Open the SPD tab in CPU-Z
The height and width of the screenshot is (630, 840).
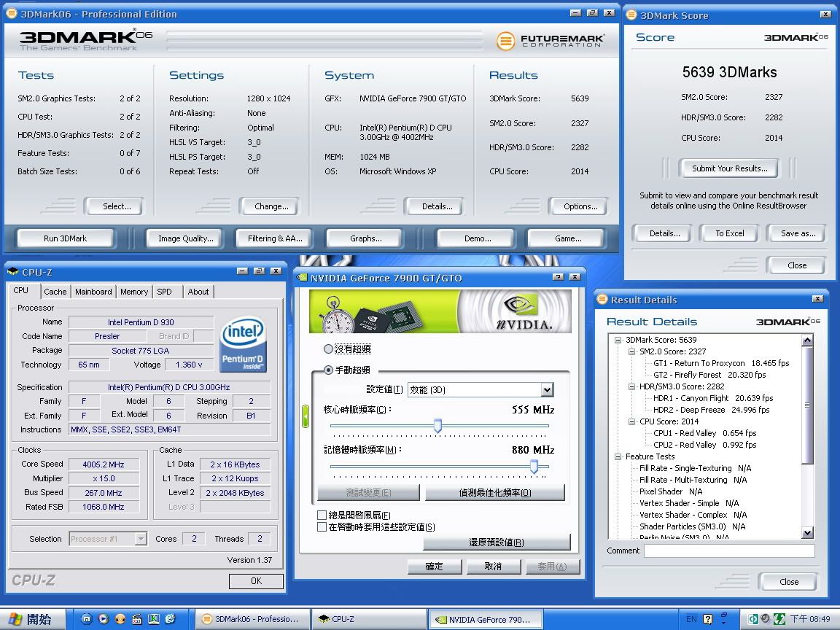(165, 292)
